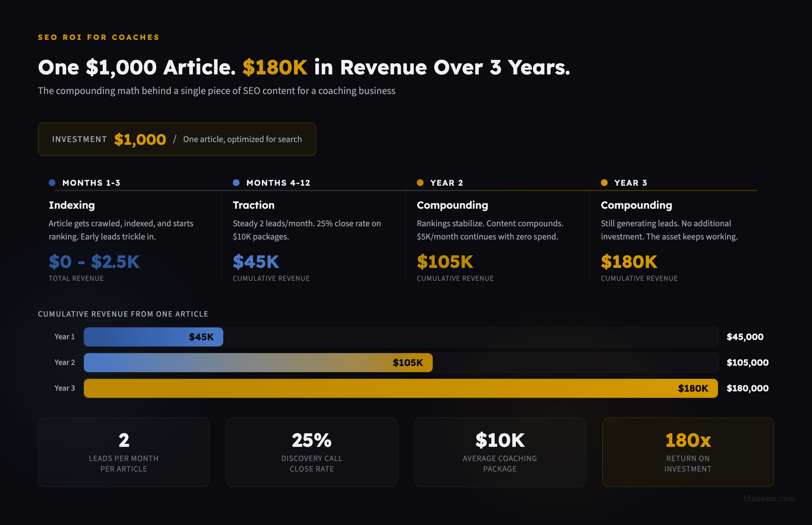Click the $45K cumulative revenue figure
Viewport: 812px width, 525px height.
[256, 262]
